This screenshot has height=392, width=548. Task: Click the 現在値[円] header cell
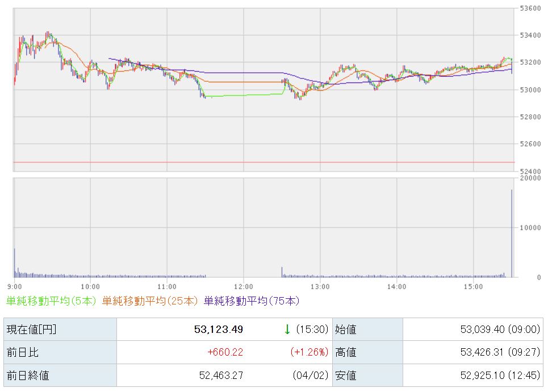point(31,329)
